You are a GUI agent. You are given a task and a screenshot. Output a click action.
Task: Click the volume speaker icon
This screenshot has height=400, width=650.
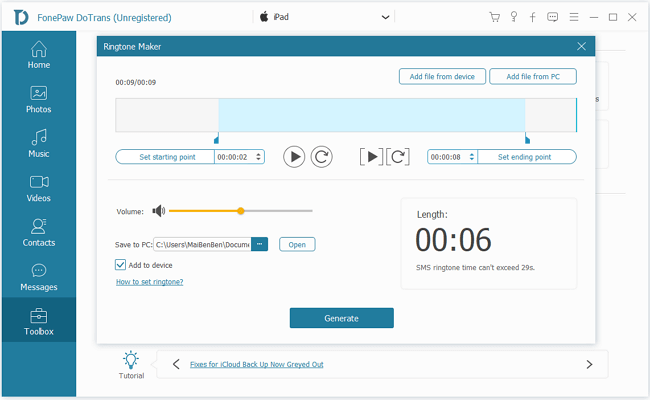click(158, 211)
